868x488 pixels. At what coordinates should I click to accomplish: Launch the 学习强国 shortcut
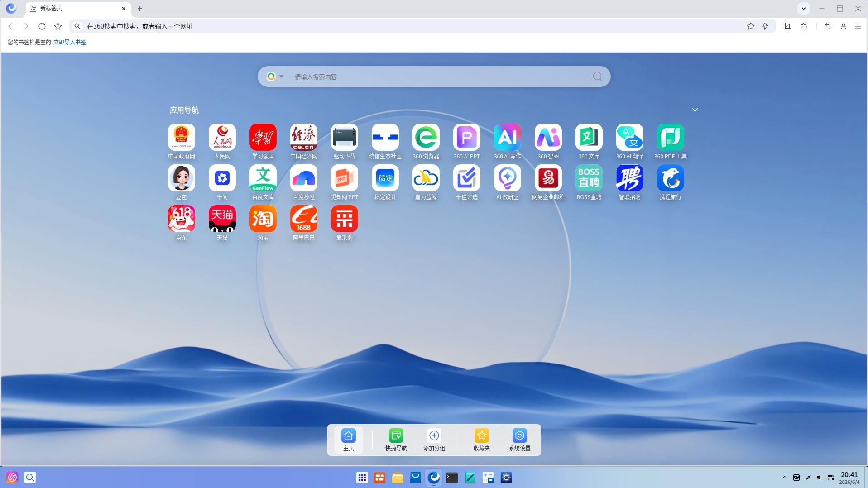263,137
